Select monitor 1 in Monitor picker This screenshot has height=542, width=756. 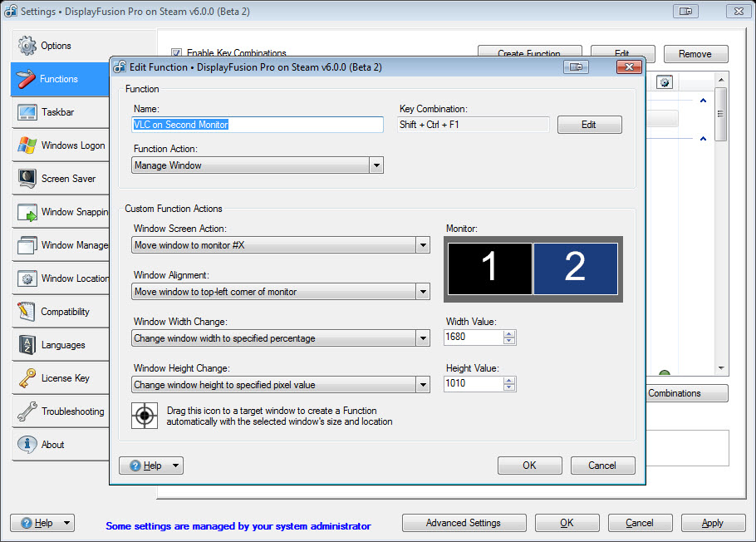click(489, 268)
